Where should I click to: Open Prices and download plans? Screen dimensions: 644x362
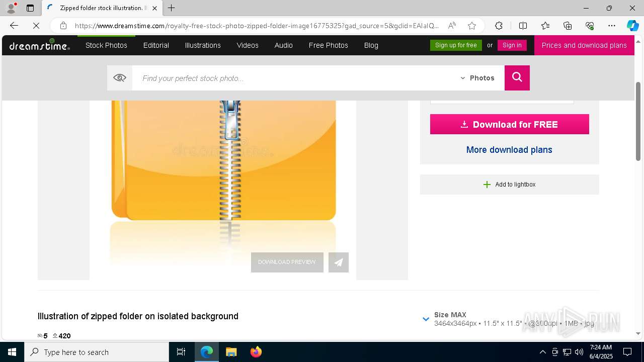pos(584,45)
